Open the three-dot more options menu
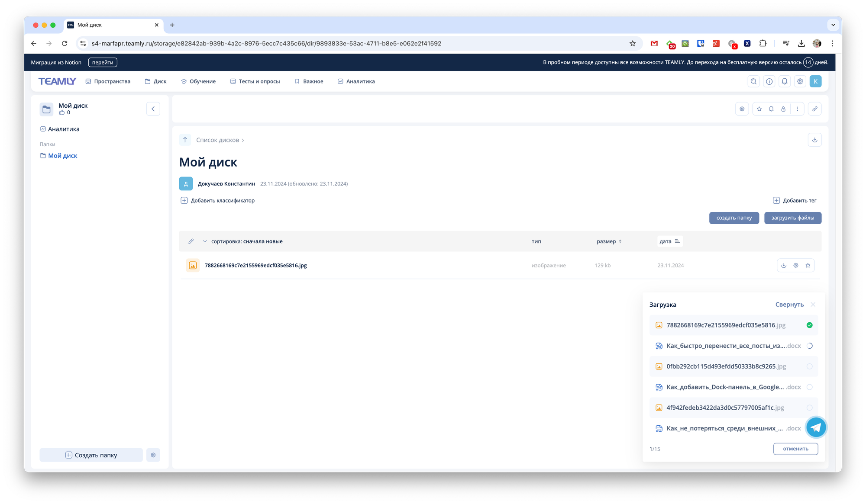Screen dimensions: 866x504 click(x=798, y=109)
